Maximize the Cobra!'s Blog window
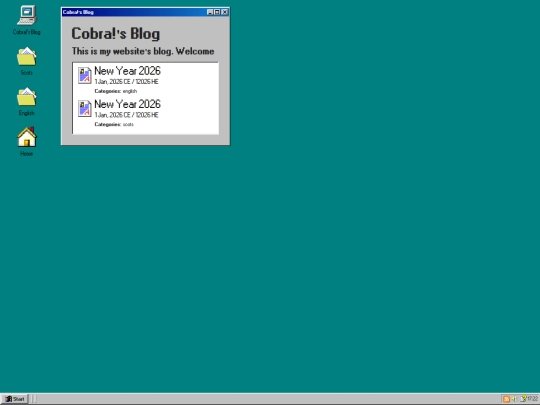 click(217, 12)
